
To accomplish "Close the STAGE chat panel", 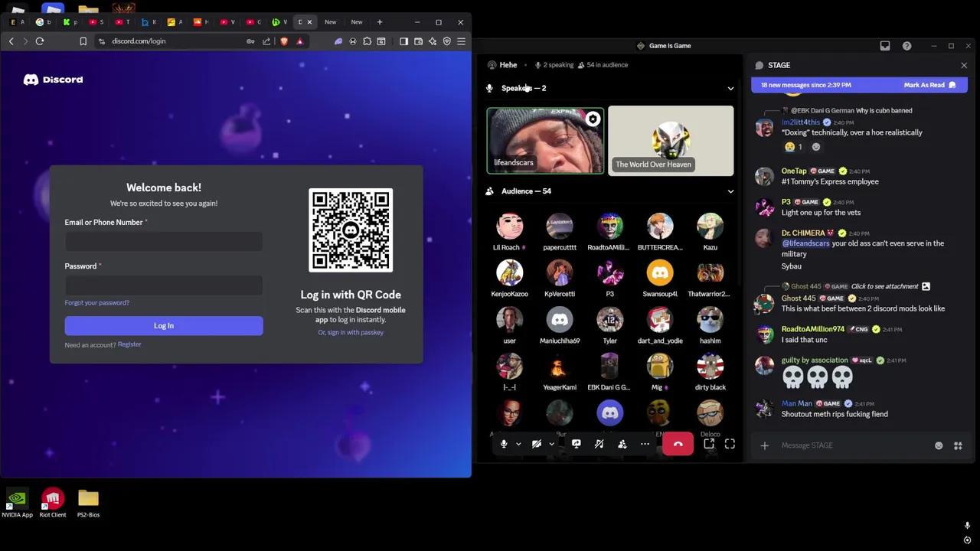I will pyautogui.click(x=964, y=65).
